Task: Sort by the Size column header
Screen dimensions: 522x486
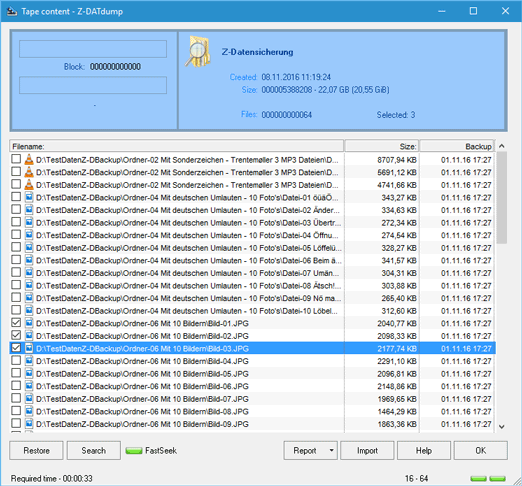Action: coord(382,146)
